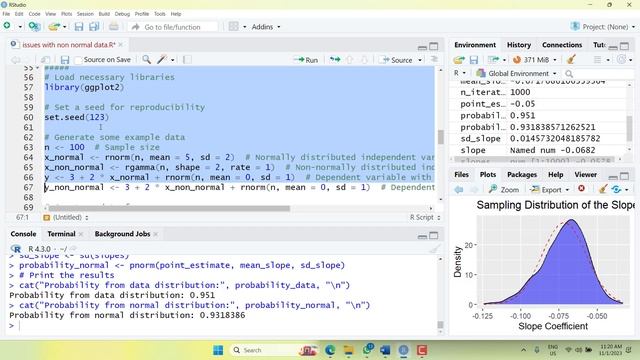This screenshot has width=640, height=360.
Task: Remove current plot with red X icon
Action: pos(581,189)
